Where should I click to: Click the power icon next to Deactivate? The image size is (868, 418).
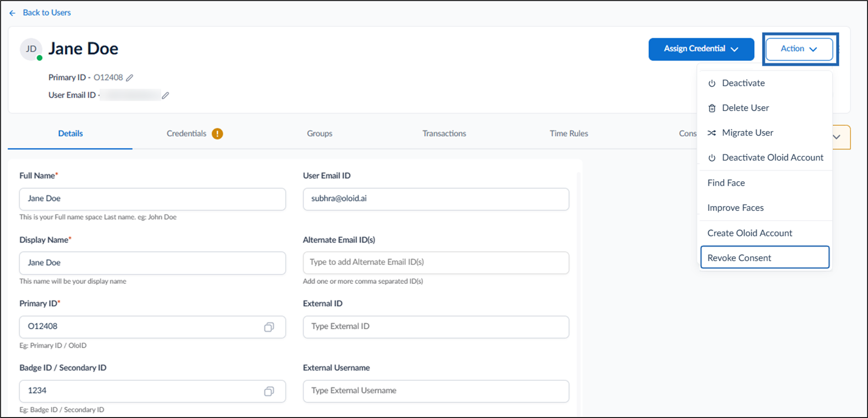pos(712,83)
